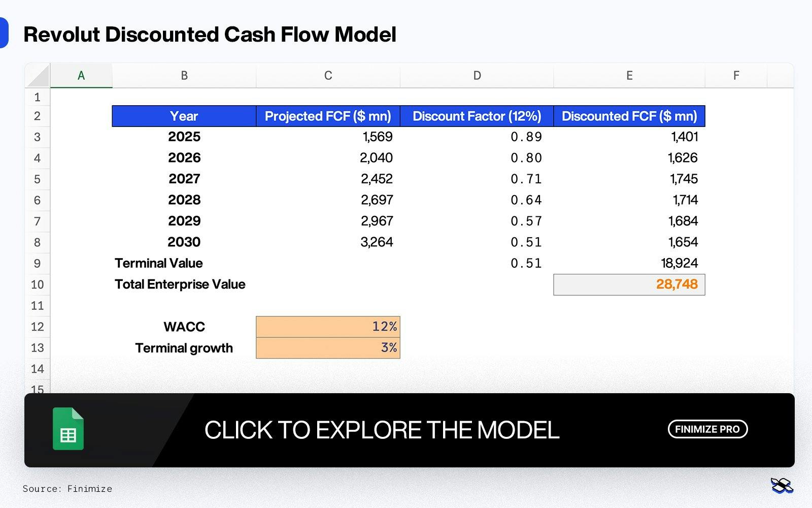The image size is (812, 508).
Task: Click the Finimize logo icon at bottom right
Action: [x=782, y=486]
